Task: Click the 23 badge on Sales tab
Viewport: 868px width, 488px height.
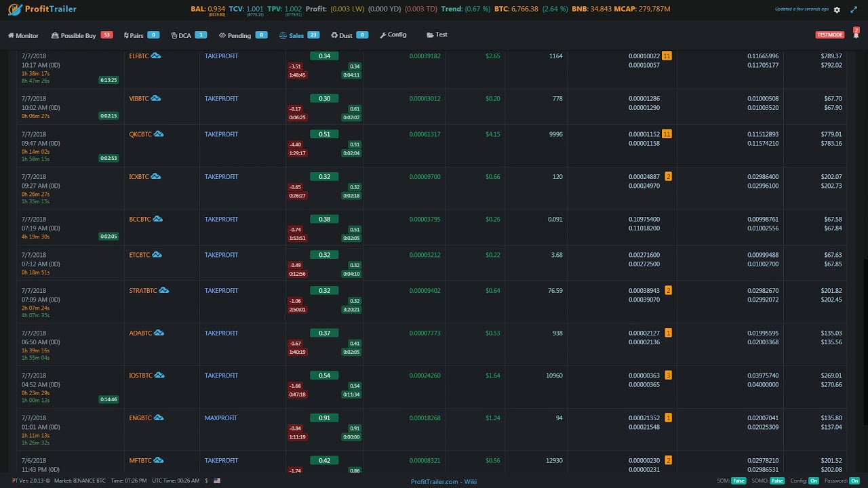Action: (x=313, y=35)
